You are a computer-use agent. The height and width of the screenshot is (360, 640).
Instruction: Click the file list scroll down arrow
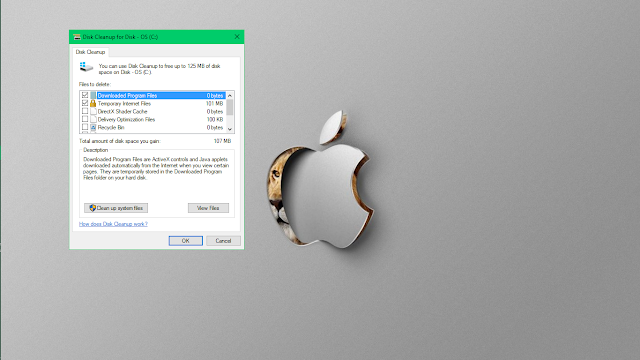coord(230,129)
